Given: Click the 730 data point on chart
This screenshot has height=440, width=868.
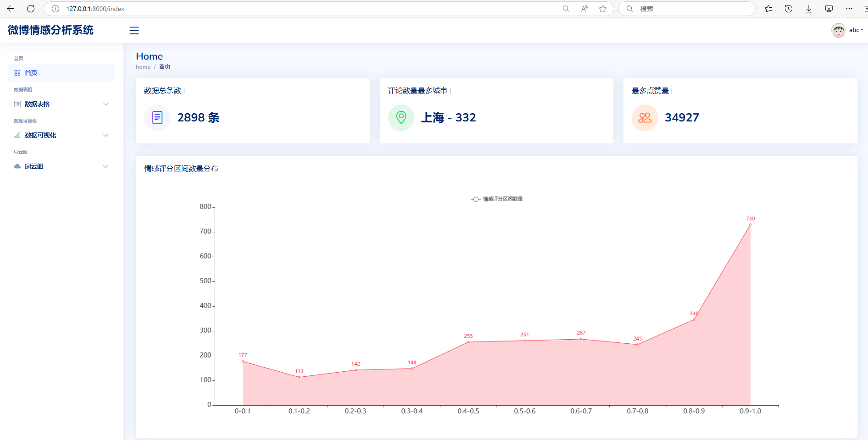Looking at the screenshot, I should coord(751,225).
